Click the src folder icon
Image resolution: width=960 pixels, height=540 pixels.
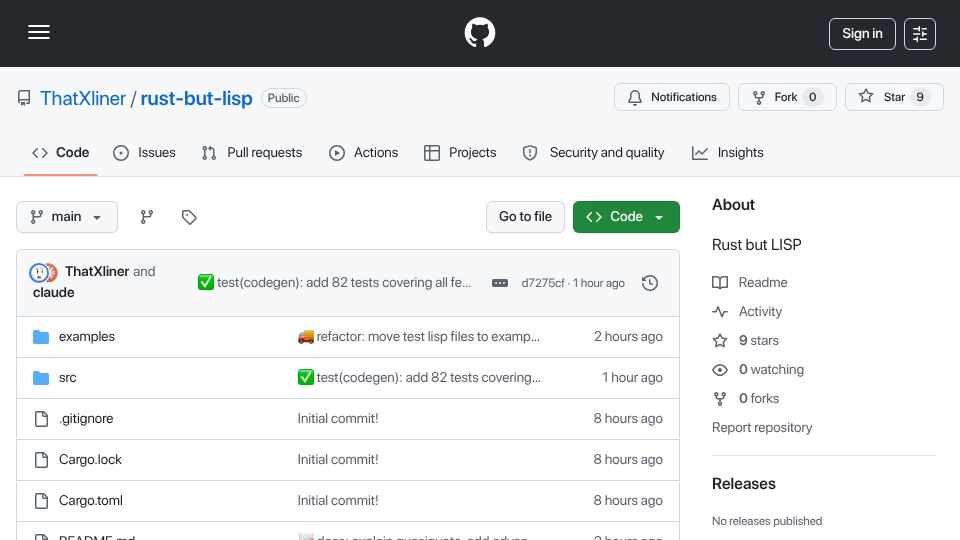[x=41, y=378]
